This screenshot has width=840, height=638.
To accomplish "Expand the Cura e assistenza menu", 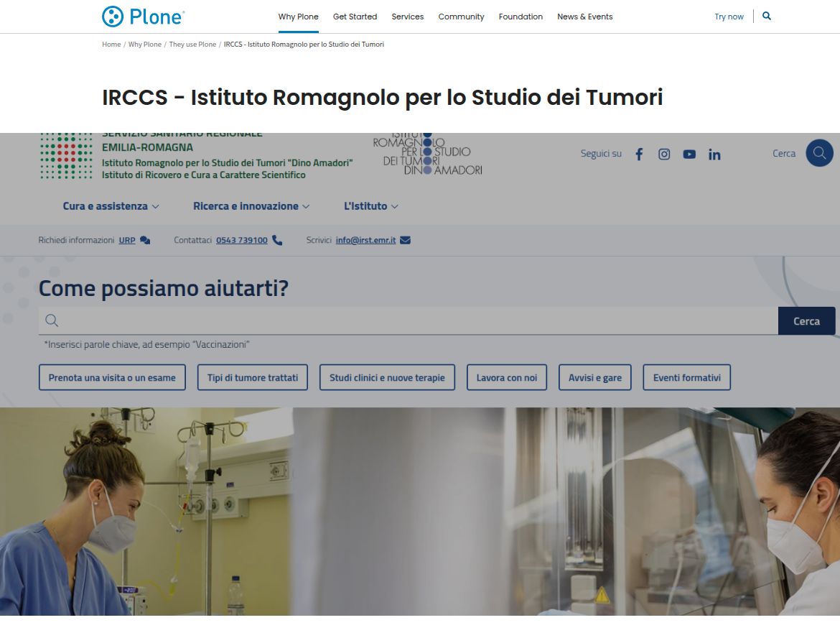I will coord(111,206).
